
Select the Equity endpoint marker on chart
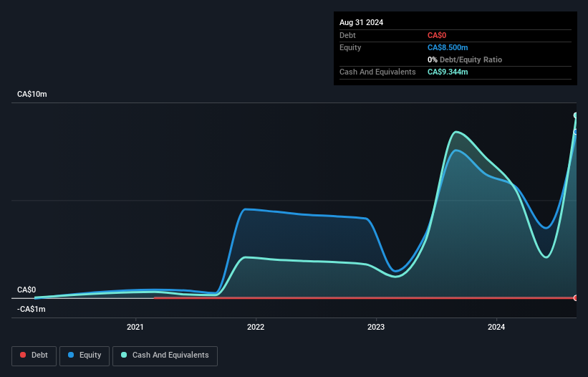point(576,132)
